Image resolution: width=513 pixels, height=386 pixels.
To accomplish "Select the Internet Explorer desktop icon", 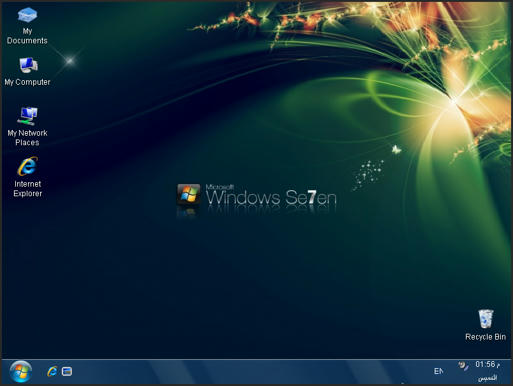I will [27, 177].
